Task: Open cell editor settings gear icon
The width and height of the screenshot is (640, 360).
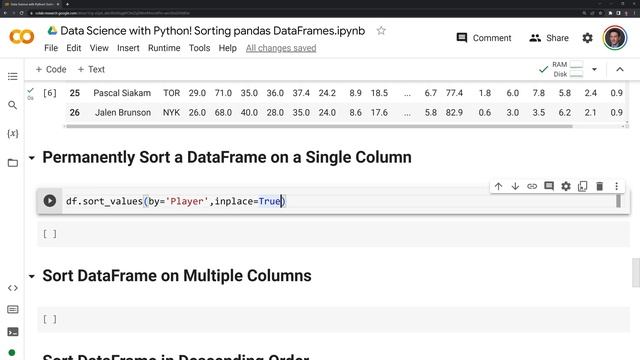Action: coord(566,186)
